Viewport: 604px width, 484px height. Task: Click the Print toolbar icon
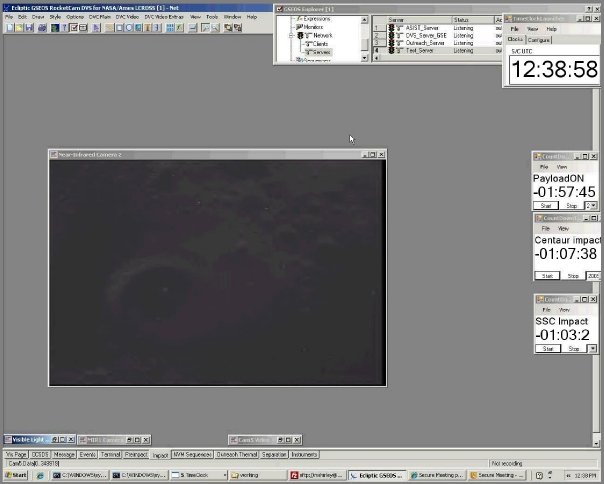coord(41,28)
